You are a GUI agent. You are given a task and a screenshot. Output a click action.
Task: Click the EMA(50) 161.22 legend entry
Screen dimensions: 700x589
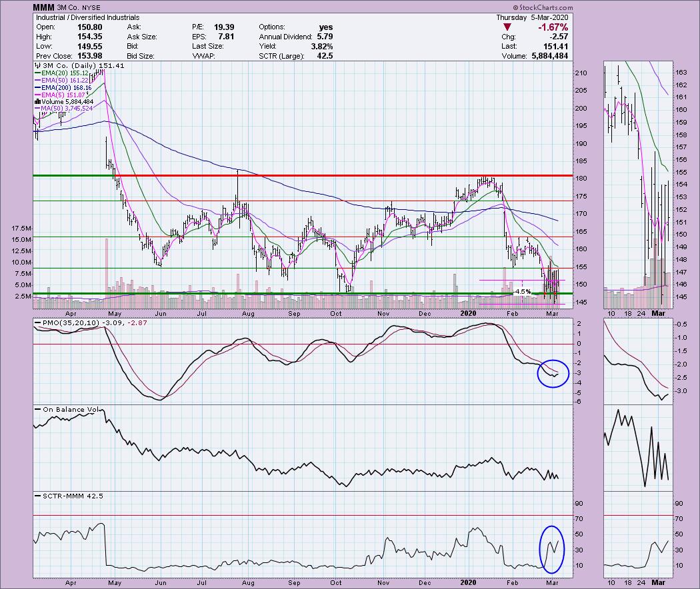(x=61, y=81)
